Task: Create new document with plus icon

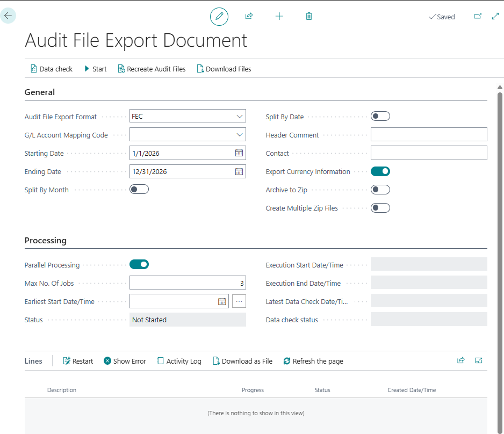Action: [279, 16]
